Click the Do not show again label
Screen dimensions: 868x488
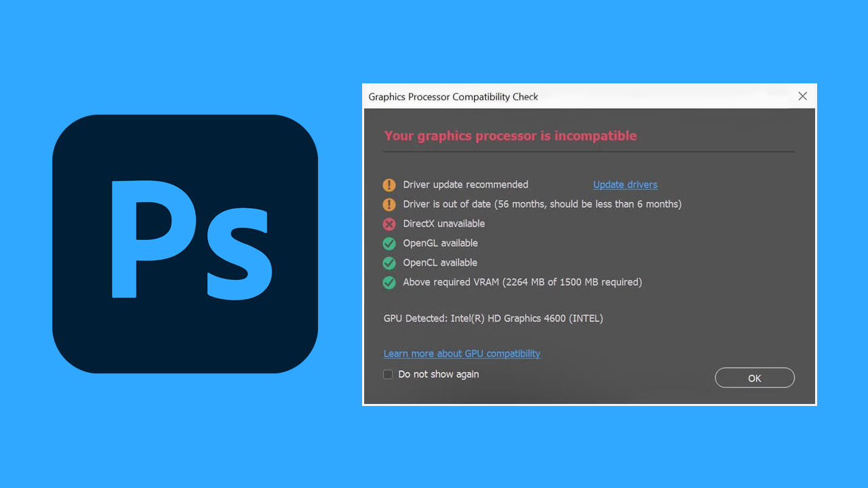439,374
